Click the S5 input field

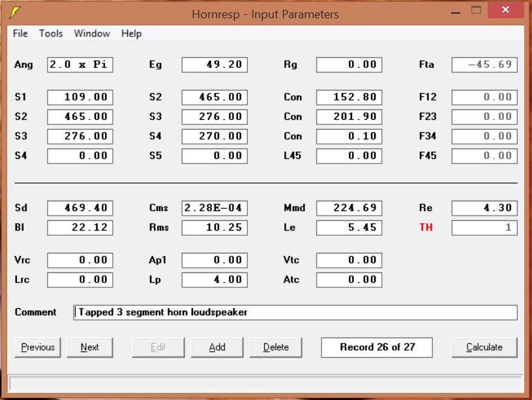(214, 156)
